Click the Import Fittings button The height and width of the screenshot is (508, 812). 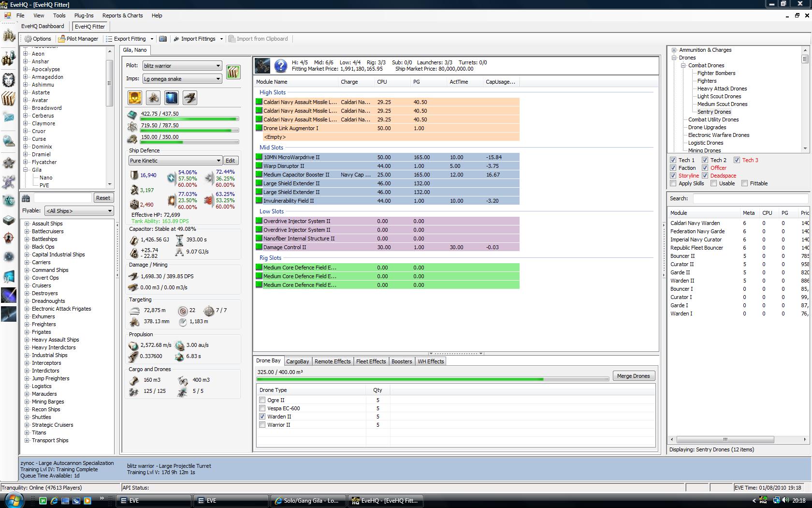[x=194, y=39]
